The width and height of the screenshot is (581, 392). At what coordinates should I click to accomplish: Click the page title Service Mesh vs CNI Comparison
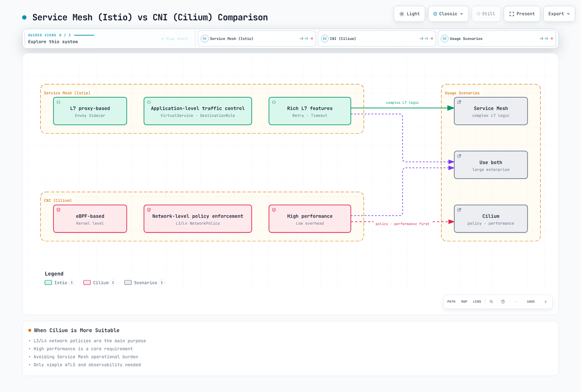tap(150, 17)
